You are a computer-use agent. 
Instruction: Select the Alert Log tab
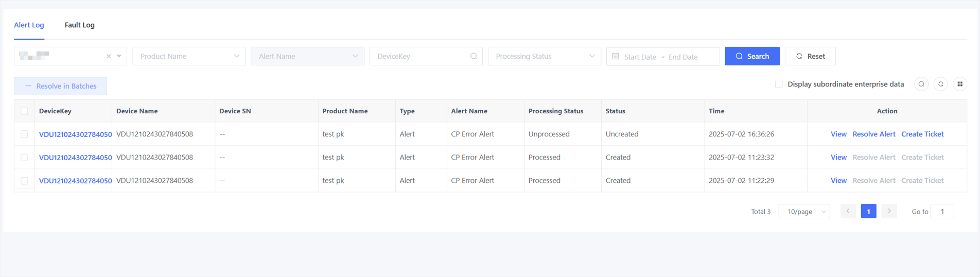[x=29, y=25]
